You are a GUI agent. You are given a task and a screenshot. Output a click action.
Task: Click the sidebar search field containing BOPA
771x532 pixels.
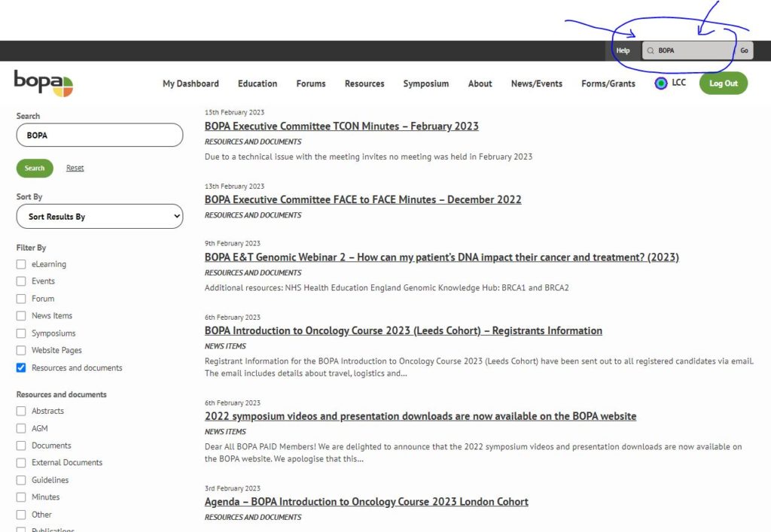[x=99, y=135]
